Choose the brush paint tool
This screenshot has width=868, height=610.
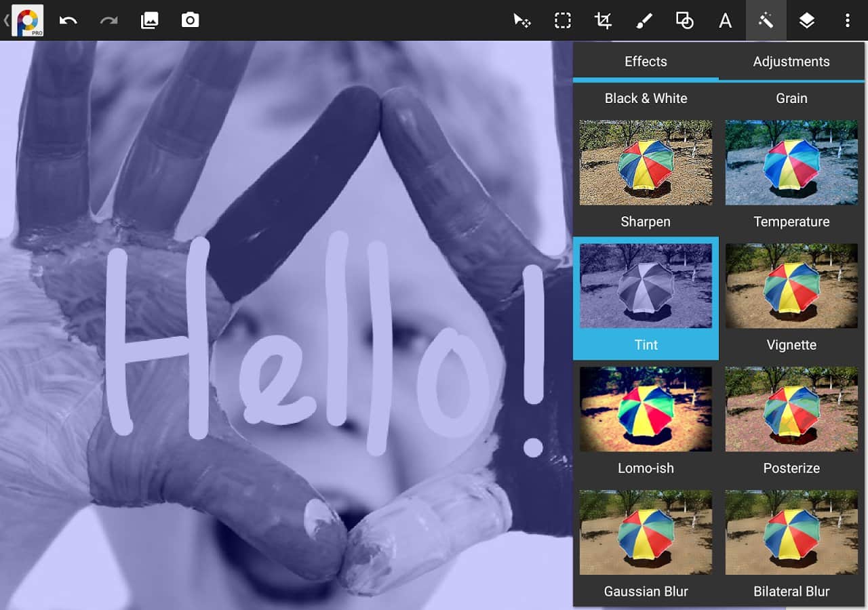644,20
